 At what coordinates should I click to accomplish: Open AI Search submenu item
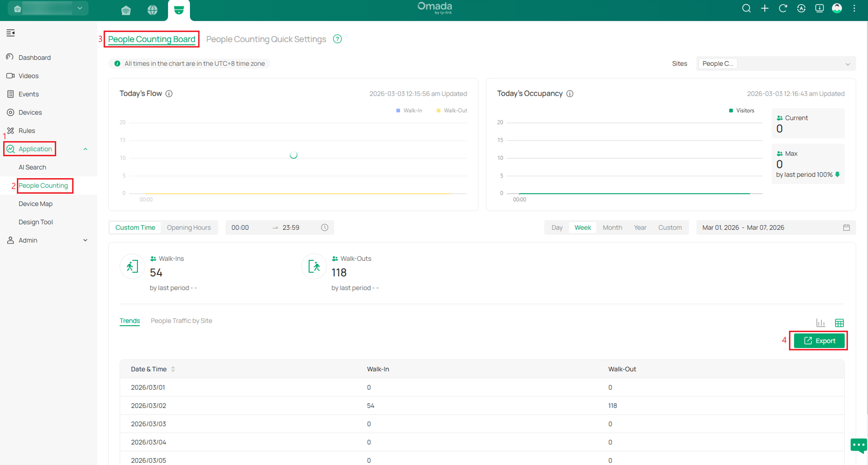[32, 167]
